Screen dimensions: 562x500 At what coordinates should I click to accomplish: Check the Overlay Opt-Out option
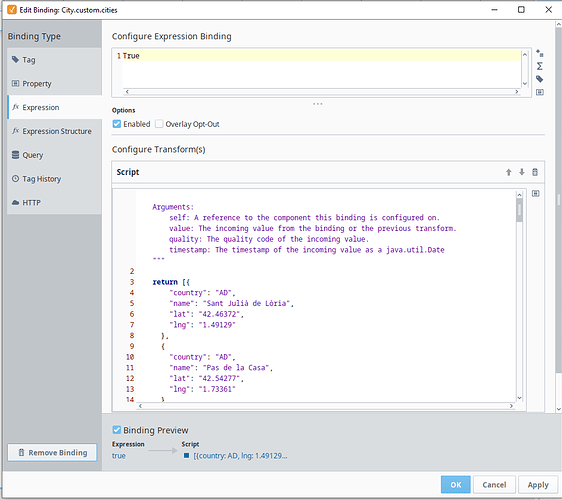pos(159,124)
